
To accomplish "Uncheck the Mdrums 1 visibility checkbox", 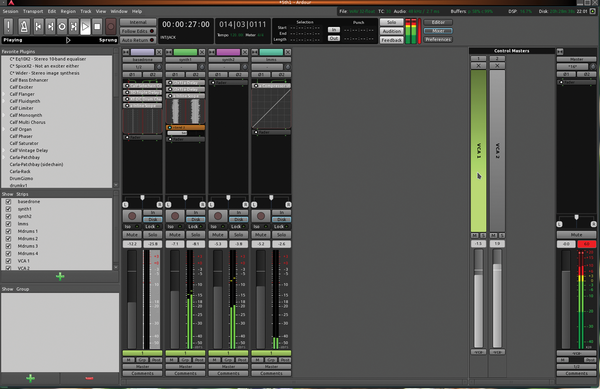I will click(8, 231).
